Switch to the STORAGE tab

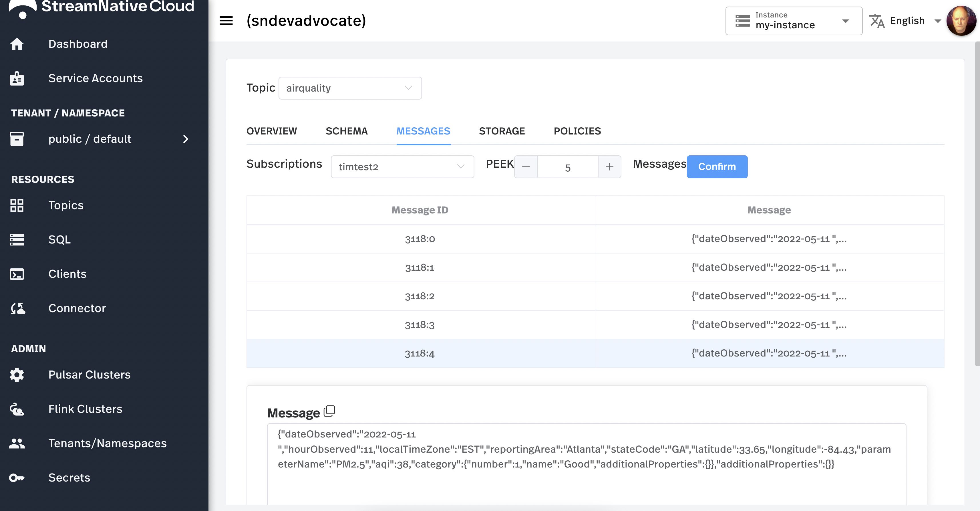[x=502, y=131]
